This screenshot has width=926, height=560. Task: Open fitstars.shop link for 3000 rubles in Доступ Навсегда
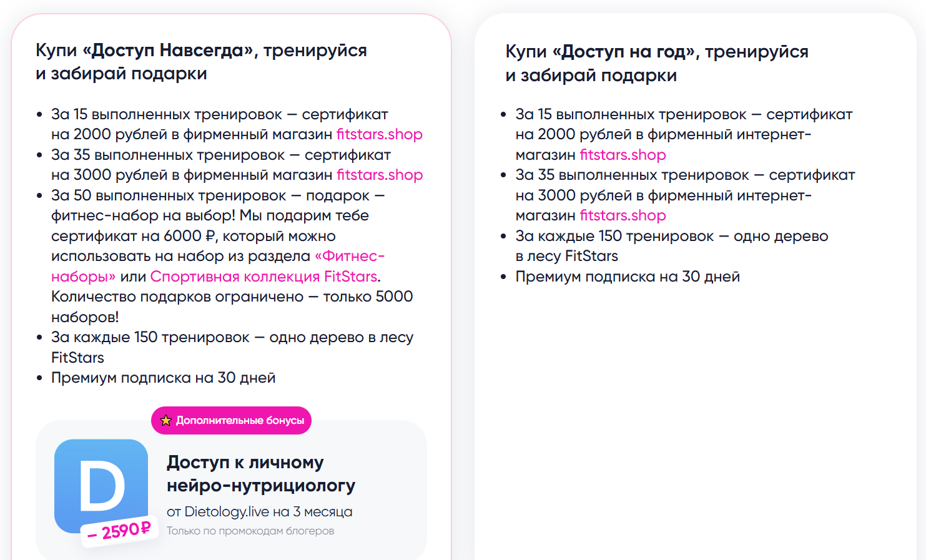point(380,175)
